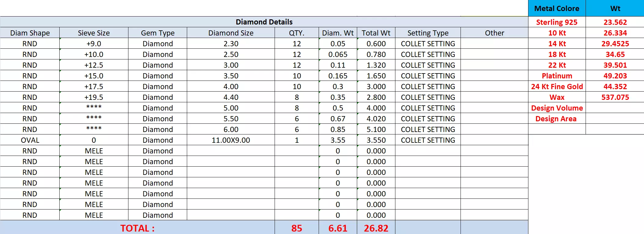The width and height of the screenshot is (644, 234).
Task: Select the OVAL shape cell
Action: click(x=30, y=140)
